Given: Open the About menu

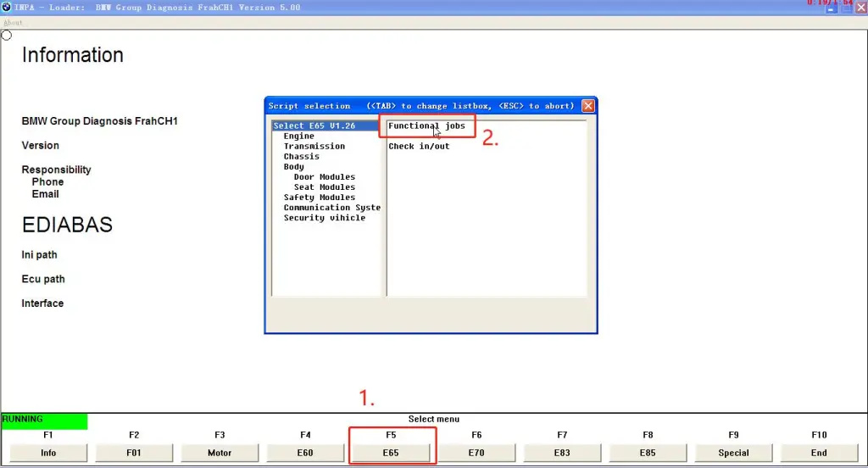Looking at the screenshot, I should tap(13, 23).
